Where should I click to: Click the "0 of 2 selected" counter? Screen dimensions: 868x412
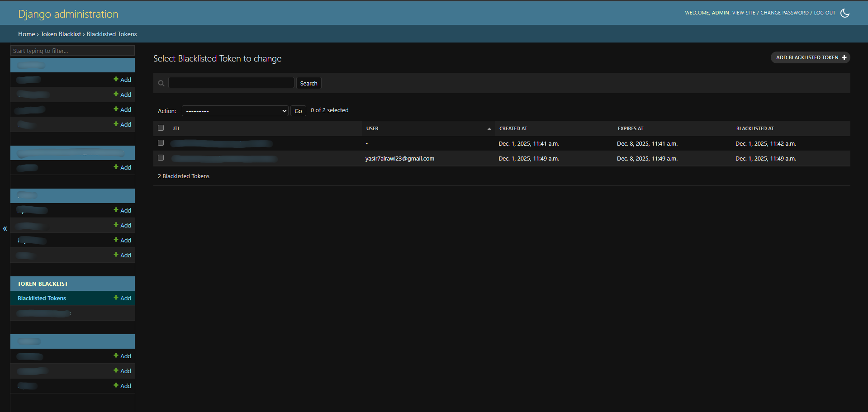click(329, 110)
